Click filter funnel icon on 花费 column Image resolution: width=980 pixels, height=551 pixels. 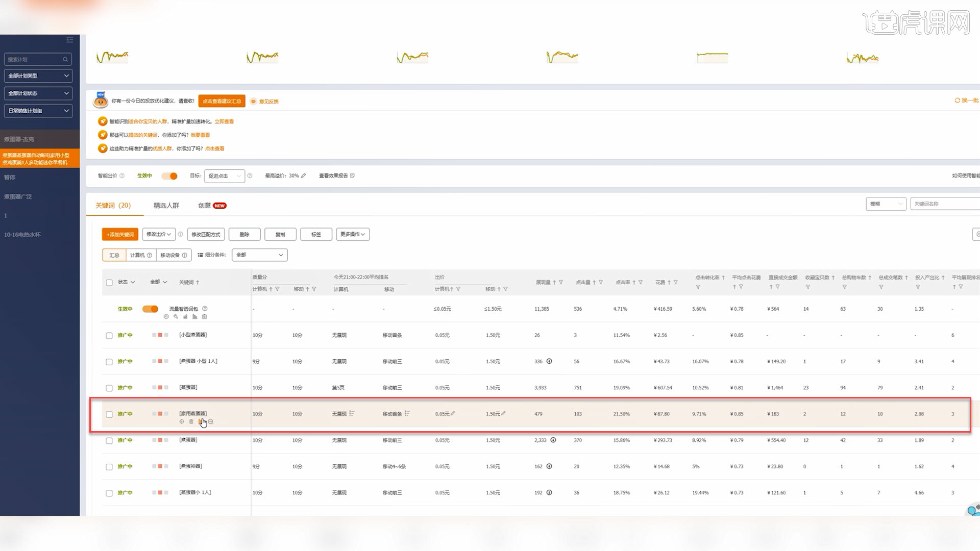(x=675, y=282)
